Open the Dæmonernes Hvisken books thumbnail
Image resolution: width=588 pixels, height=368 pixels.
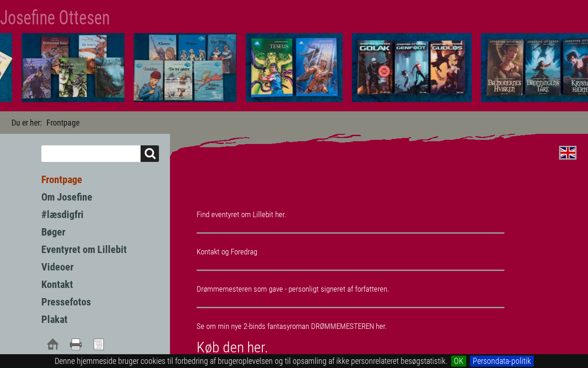coord(535,67)
